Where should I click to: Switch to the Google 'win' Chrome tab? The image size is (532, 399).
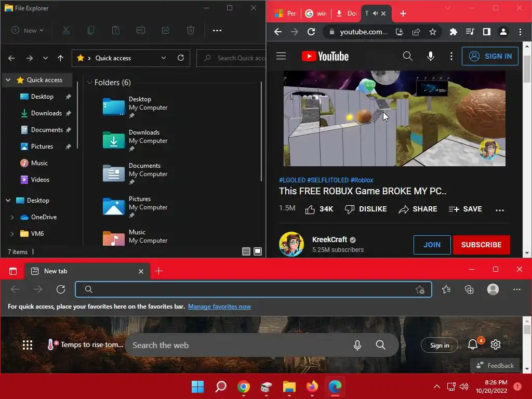point(316,14)
